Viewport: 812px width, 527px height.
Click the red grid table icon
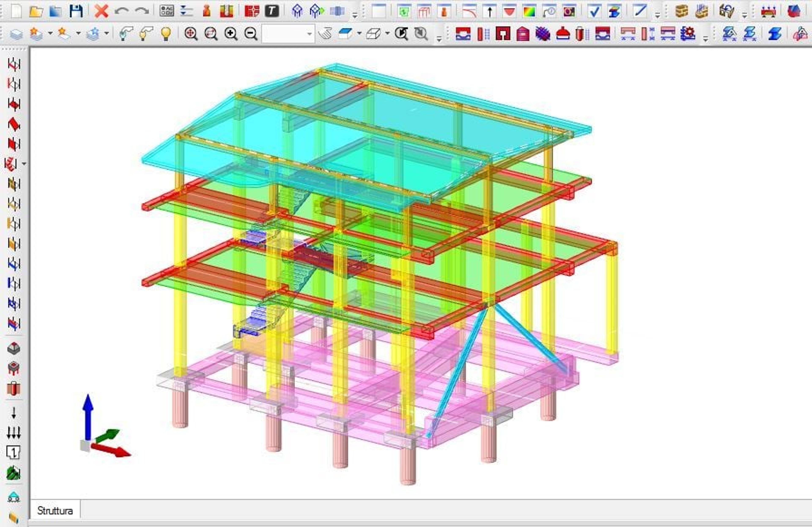tap(252, 11)
